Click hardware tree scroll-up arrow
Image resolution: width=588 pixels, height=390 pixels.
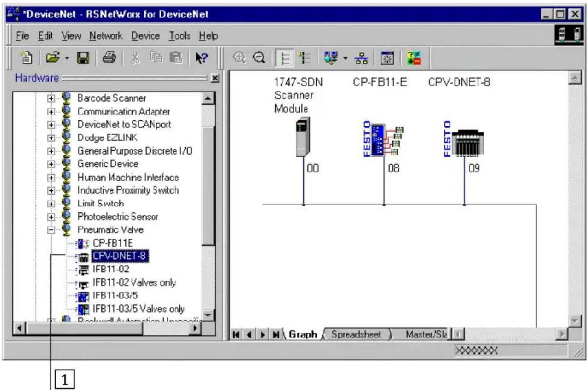(208, 98)
